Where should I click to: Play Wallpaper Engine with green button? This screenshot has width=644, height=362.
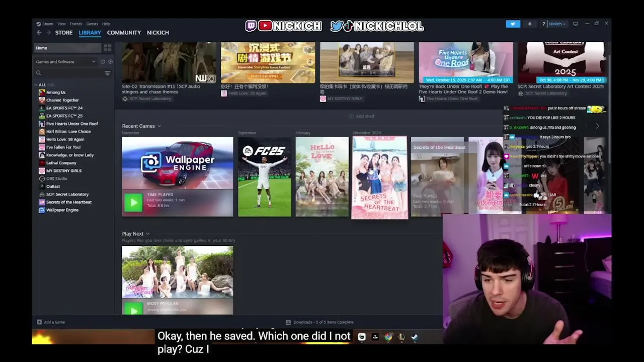(x=133, y=203)
